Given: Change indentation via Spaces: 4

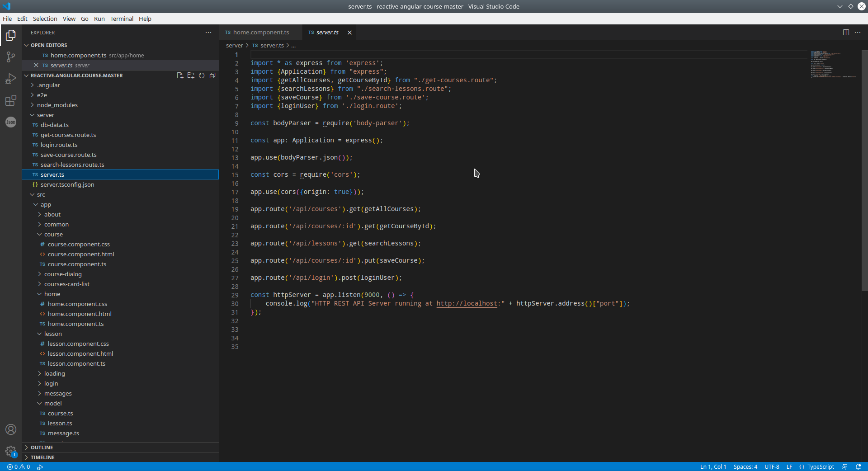Looking at the screenshot, I should [x=745, y=467].
